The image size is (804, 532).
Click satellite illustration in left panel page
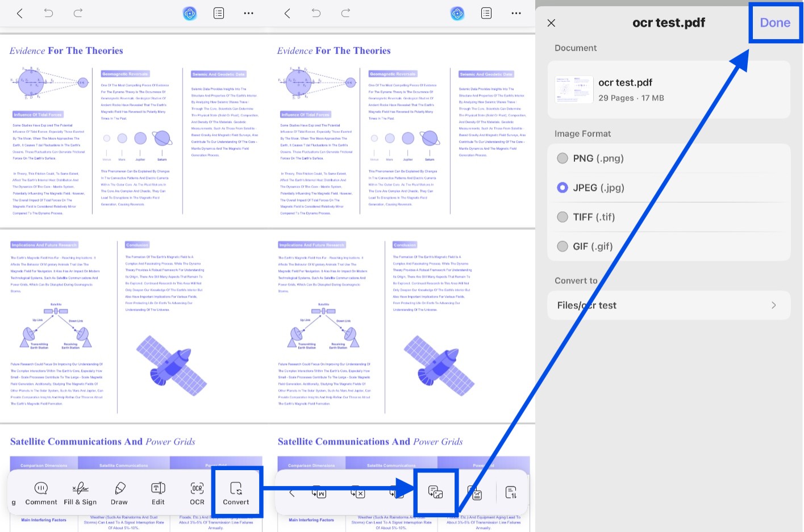(x=172, y=366)
